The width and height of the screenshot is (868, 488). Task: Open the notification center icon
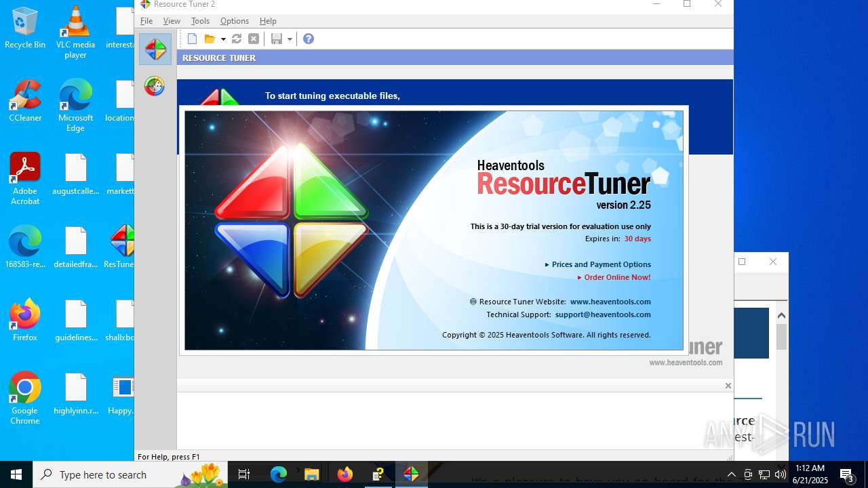coord(847,474)
